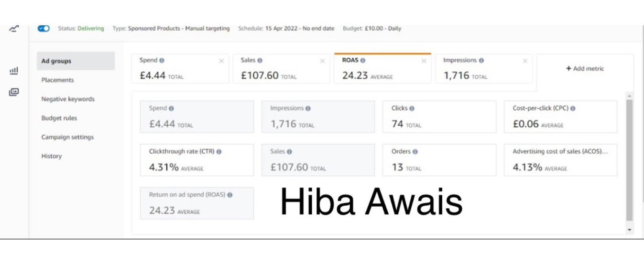The image size is (644, 265).
Task: Open the bar chart icon in sidebar
Action: pyautogui.click(x=14, y=71)
